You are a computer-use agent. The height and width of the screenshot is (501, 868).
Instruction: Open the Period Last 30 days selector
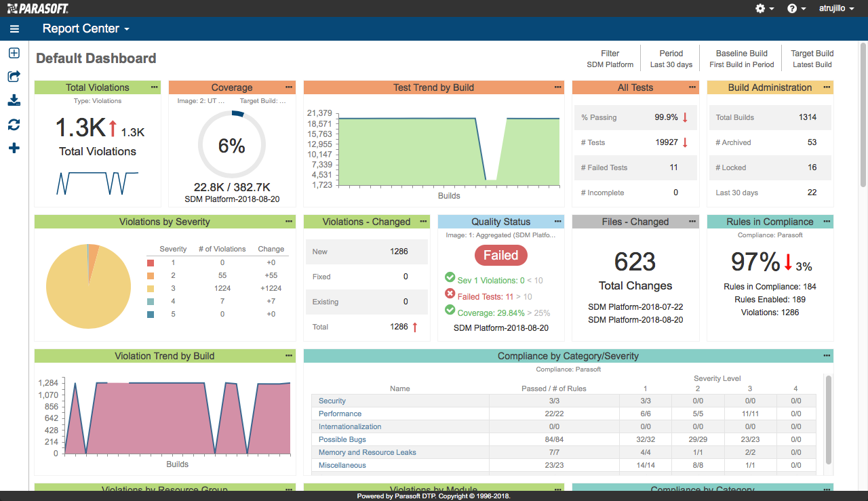click(671, 59)
